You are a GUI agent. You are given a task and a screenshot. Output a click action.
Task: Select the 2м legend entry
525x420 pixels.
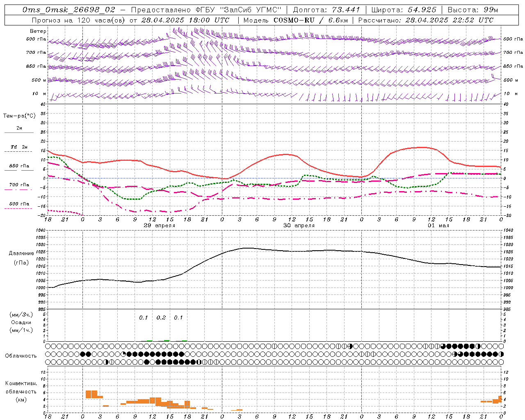tap(19, 128)
